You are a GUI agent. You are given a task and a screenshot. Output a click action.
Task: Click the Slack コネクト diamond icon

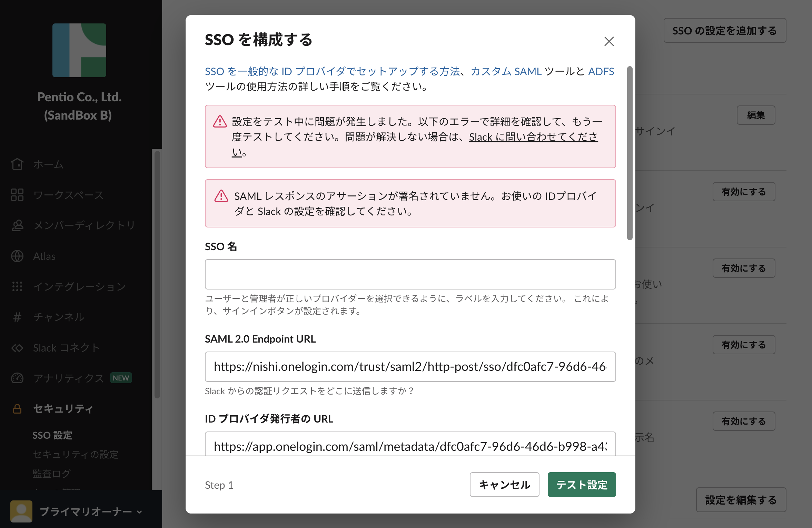(17, 348)
